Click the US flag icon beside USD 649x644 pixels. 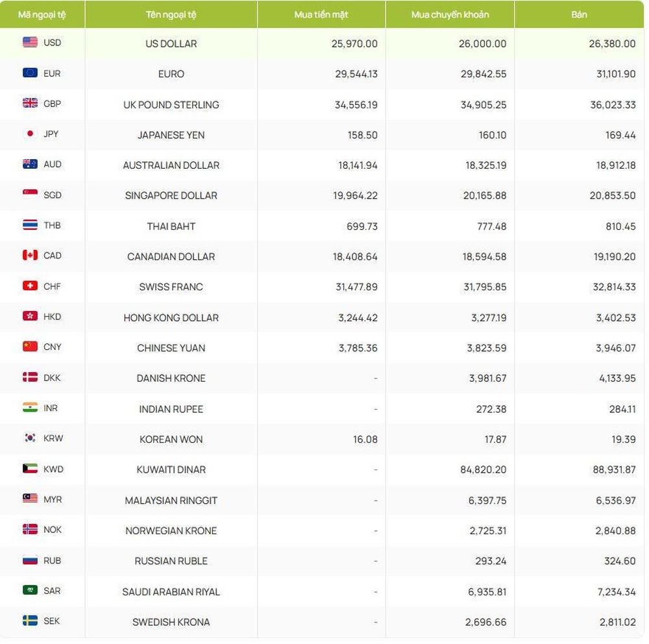(30, 42)
